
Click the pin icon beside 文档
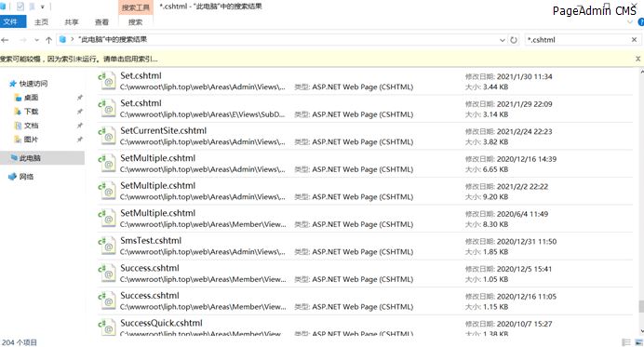(x=79, y=126)
